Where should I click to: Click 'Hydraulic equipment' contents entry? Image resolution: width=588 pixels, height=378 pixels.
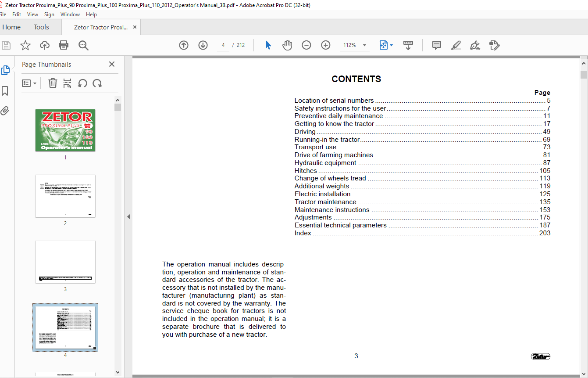click(x=422, y=163)
